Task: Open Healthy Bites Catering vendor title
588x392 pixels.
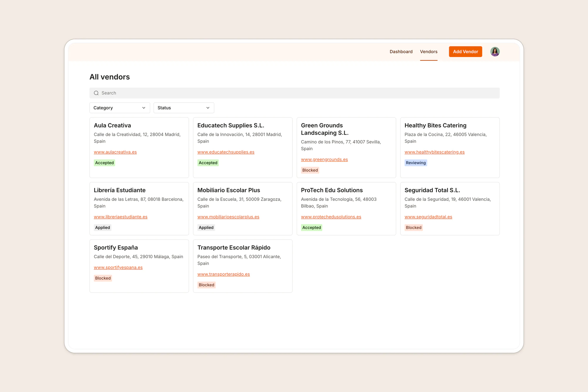Action: [435, 125]
